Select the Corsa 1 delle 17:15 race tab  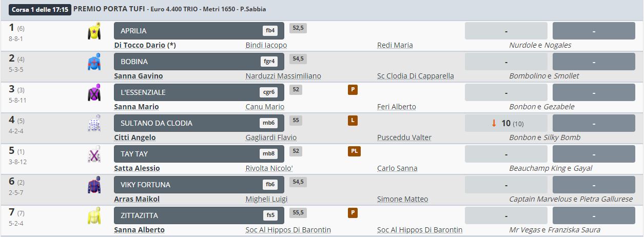40,9
